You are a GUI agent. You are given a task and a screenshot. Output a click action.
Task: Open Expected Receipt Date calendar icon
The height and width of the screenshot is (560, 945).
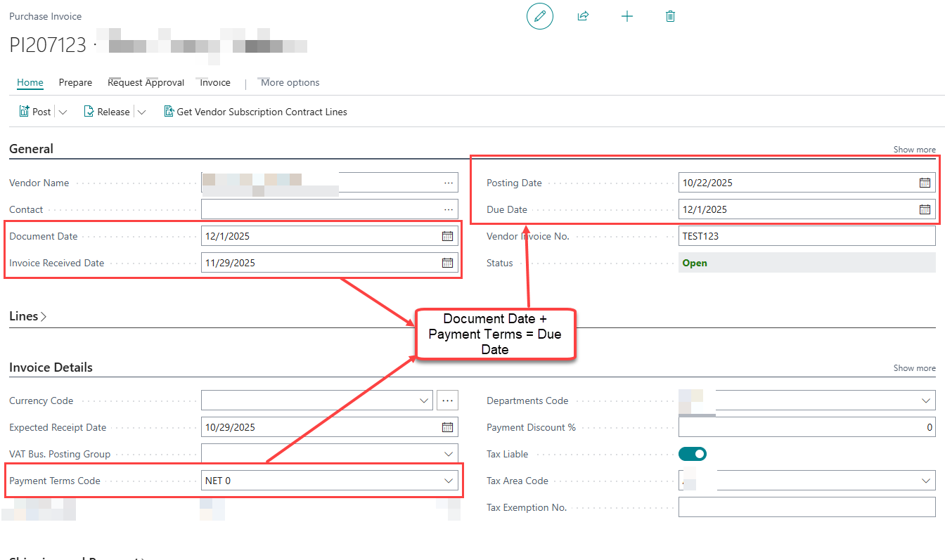(x=447, y=427)
